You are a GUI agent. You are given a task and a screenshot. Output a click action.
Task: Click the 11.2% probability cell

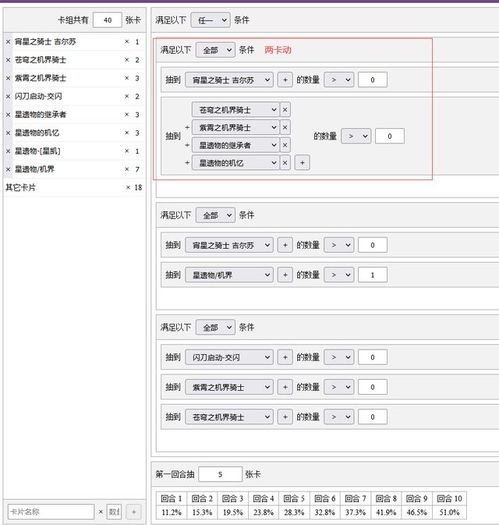(x=171, y=512)
